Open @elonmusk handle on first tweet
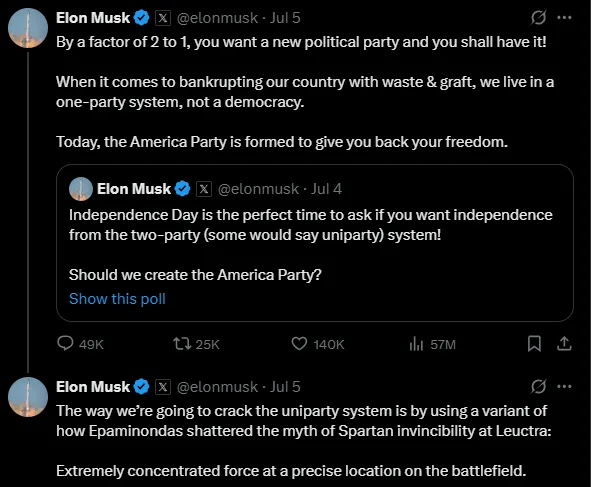Screen dimensions: 591x487 click(217, 18)
